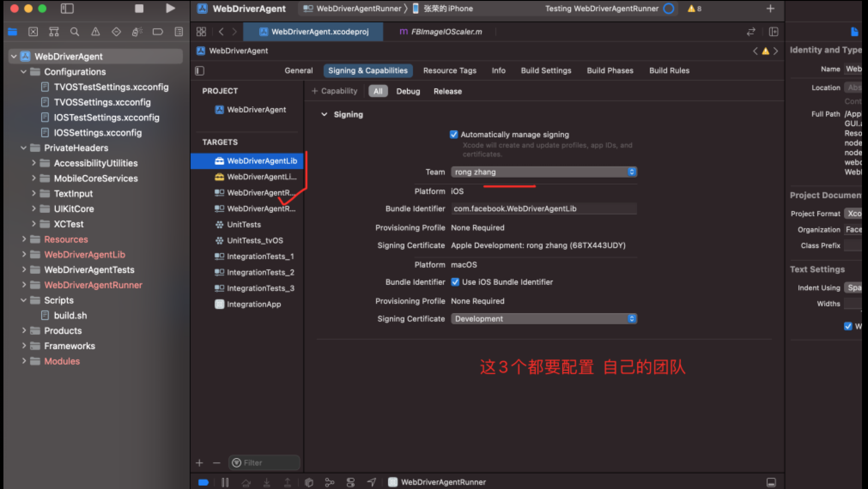Open the Project navigator folder icon
Viewport: 868px width, 489px height.
coord(12,32)
